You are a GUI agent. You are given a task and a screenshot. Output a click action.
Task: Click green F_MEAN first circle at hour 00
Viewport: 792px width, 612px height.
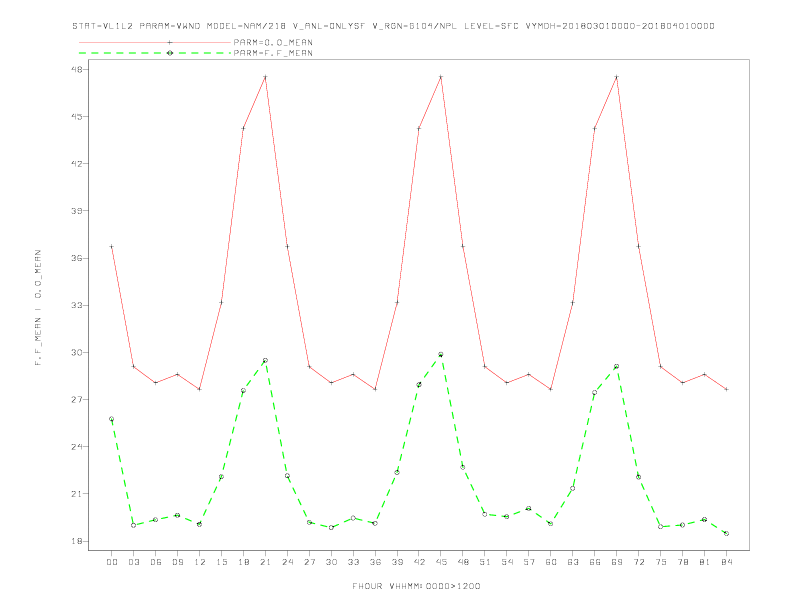(112, 419)
